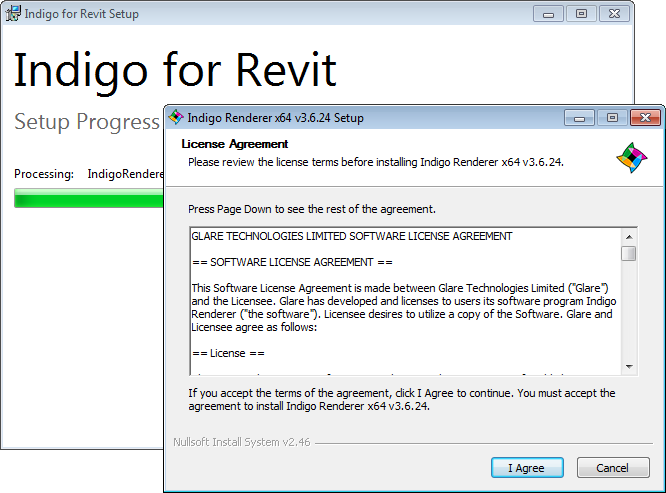Minimize the Indigo for Revit Setup window
666x493 pixels.
[x=548, y=14]
